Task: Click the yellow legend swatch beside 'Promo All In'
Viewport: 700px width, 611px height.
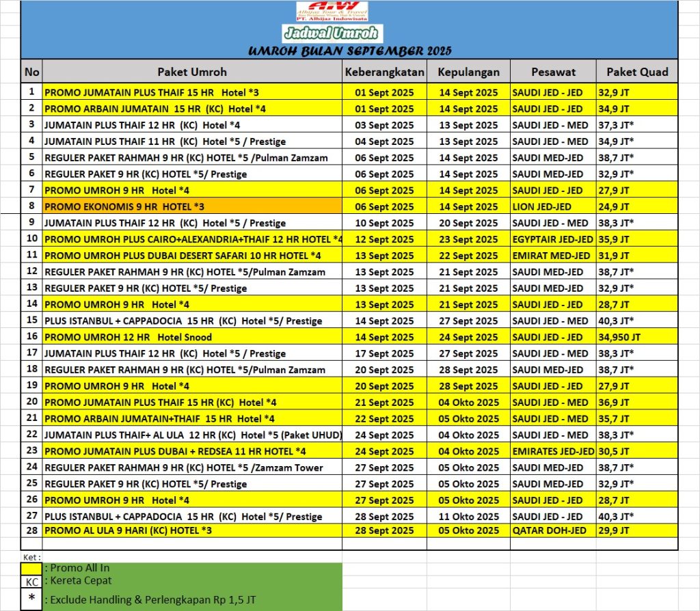Action: [31, 569]
